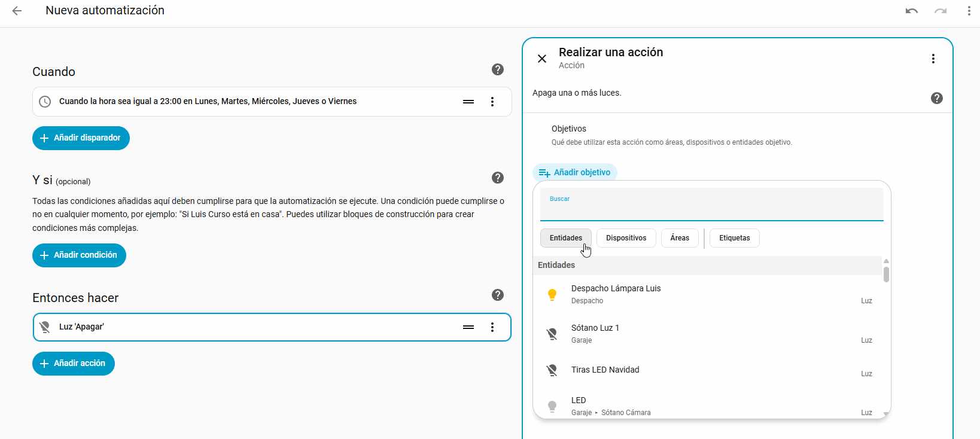
Task: Open three-dot menu of Luz 'Apagar' action
Action: [492, 327]
